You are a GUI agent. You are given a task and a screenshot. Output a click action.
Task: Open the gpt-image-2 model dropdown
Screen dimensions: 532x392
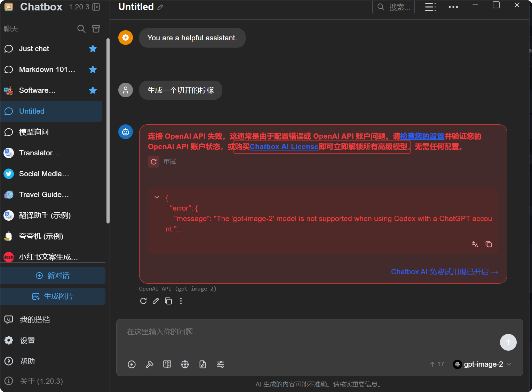coord(482,364)
